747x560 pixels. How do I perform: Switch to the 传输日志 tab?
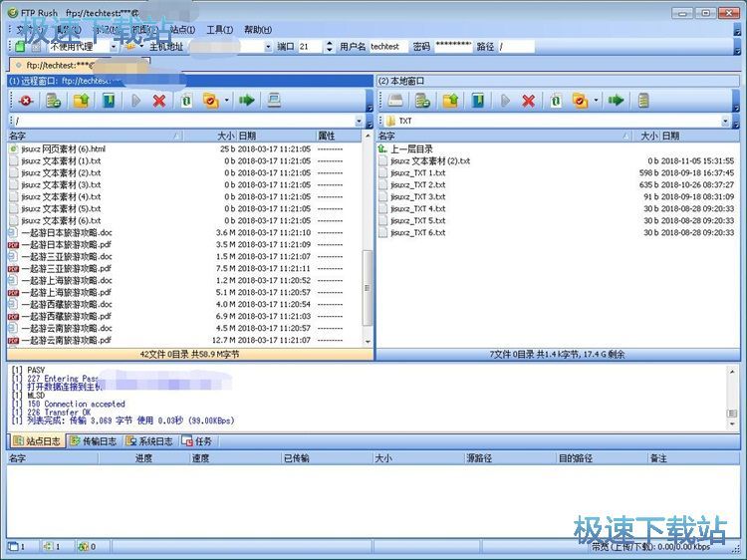[94, 441]
